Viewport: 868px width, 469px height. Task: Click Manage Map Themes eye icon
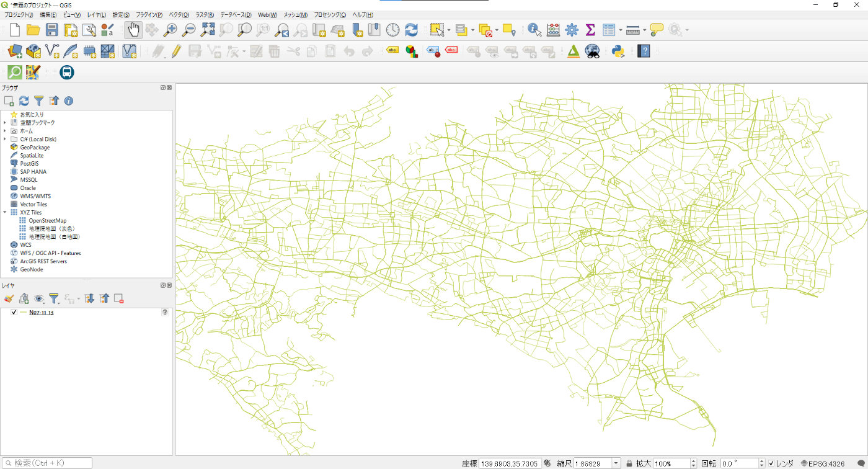(40, 298)
